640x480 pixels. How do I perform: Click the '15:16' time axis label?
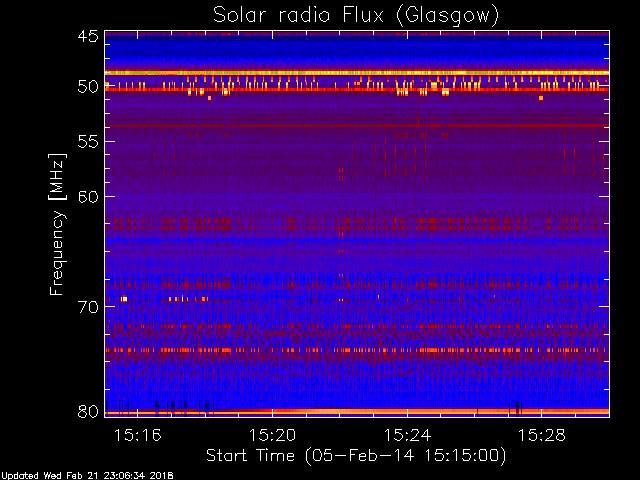click(138, 435)
